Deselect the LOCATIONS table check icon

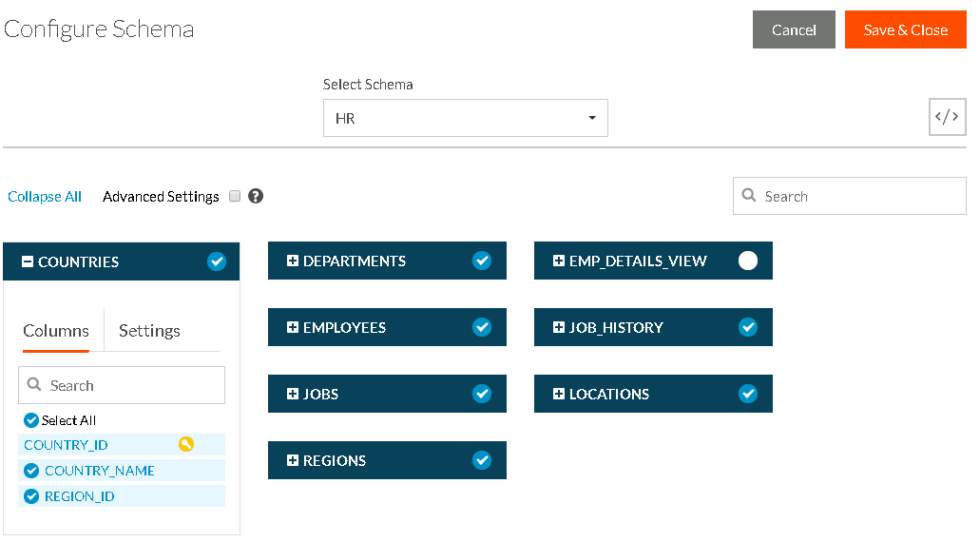point(748,394)
